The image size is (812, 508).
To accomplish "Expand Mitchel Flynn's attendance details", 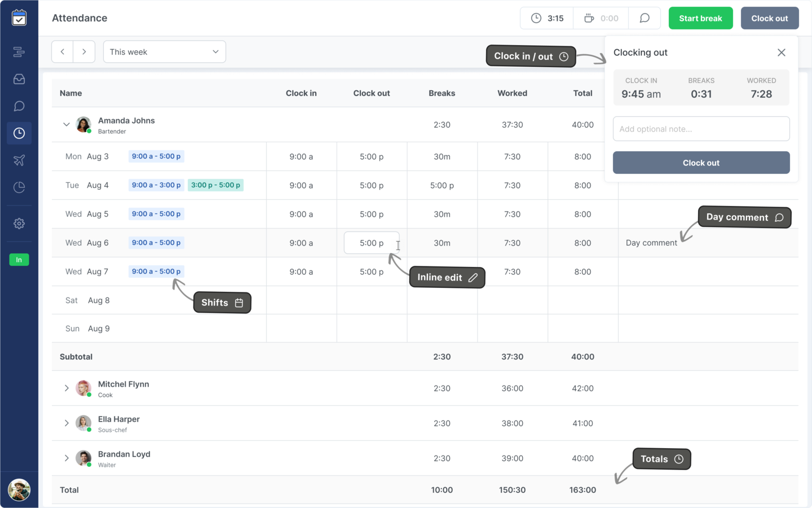I will coord(66,388).
